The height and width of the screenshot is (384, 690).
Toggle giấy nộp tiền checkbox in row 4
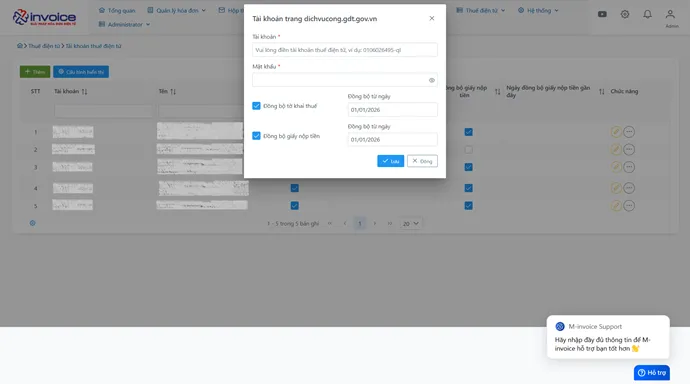469,188
